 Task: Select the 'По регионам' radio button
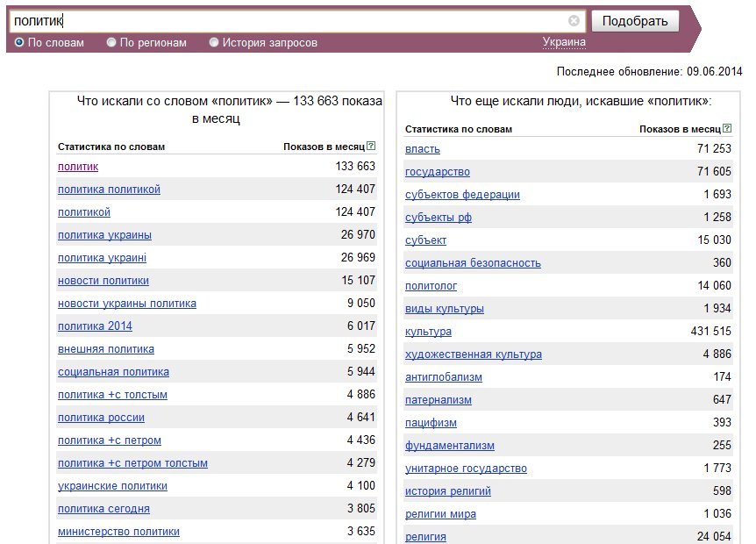(x=111, y=42)
